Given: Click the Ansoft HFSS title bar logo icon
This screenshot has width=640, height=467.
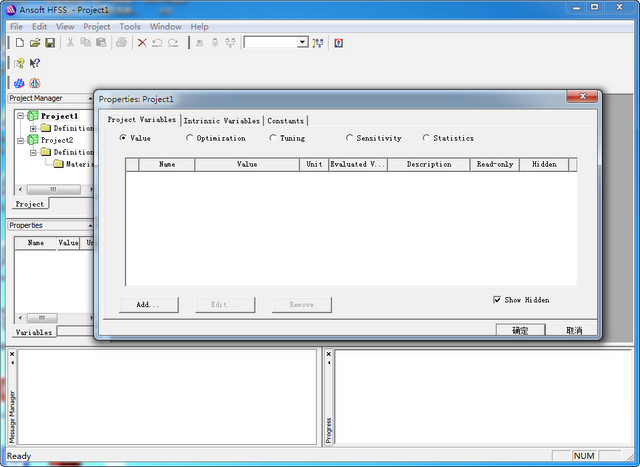Looking at the screenshot, I should pos(10,9).
